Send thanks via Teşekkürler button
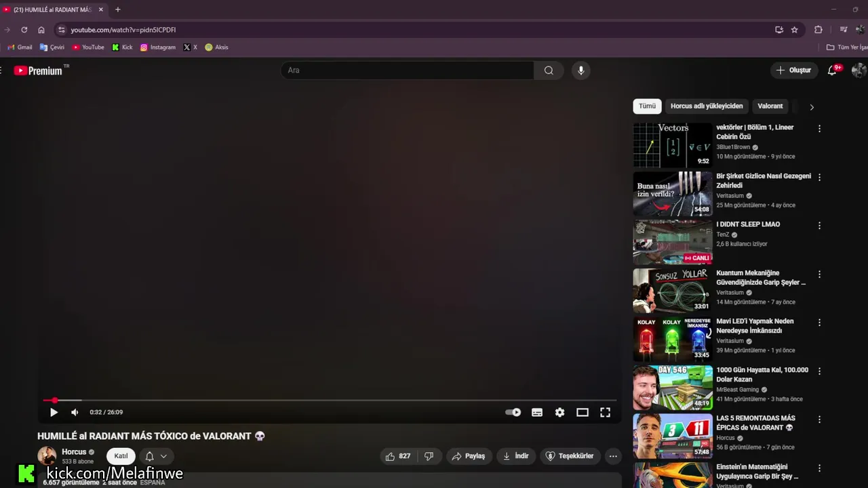Screen dimensions: 868x488 coord(570,456)
